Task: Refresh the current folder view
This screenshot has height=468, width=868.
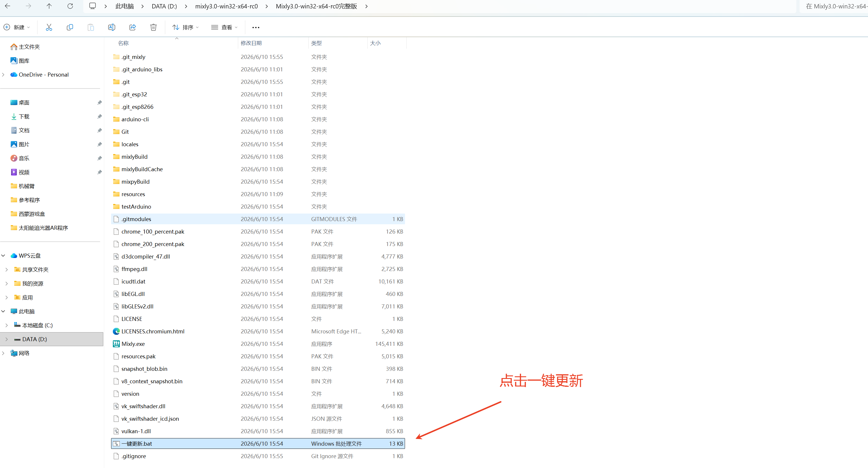Action: [x=70, y=6]
